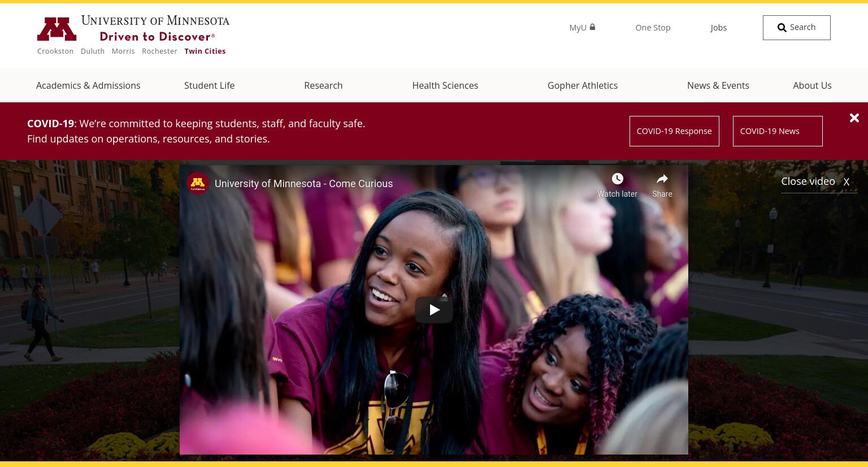Dismiss the COVID-19 banner with X icon

pyautogui.click(x=854, y=118)
